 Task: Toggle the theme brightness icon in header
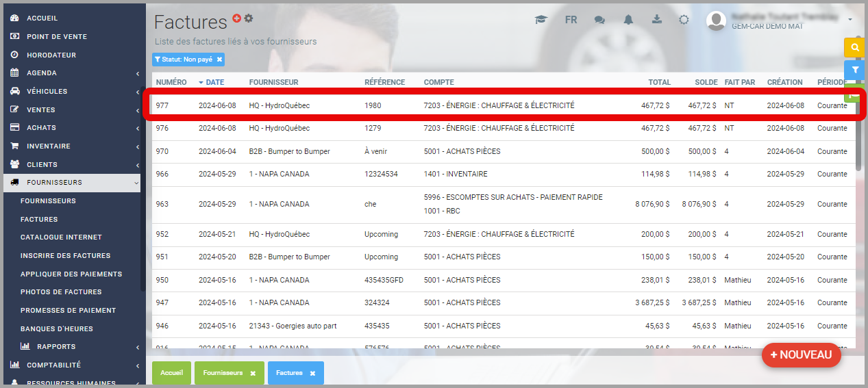pos(684,20)
